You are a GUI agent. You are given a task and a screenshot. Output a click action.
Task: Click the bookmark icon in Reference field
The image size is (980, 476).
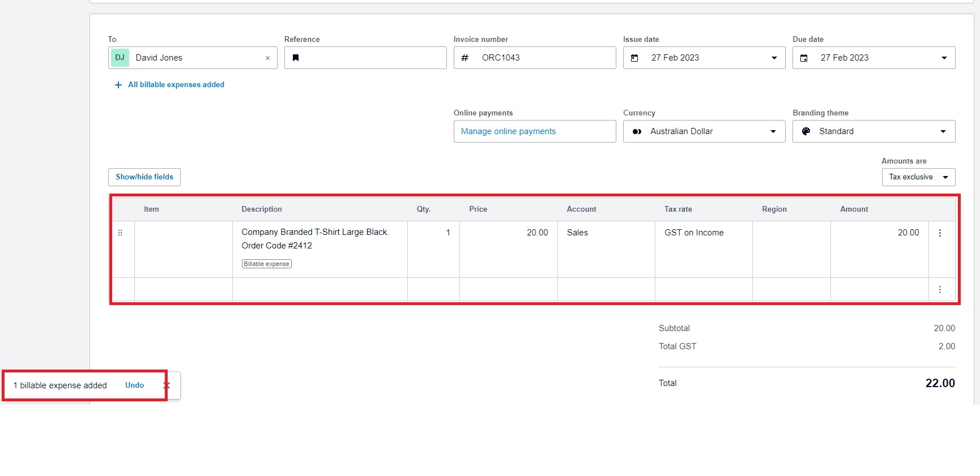click(x=296, y=58)
